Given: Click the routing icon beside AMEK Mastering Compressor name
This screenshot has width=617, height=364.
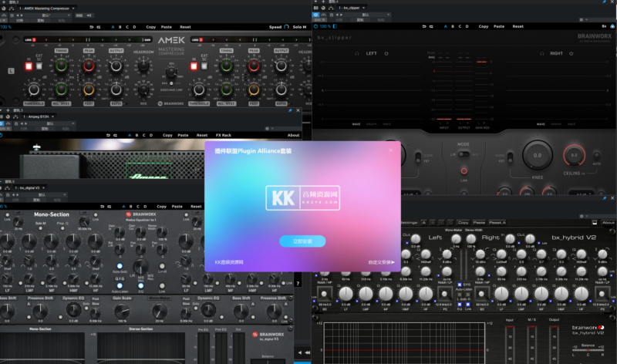Looking at the screenshot, I should (x=12, y=8).
